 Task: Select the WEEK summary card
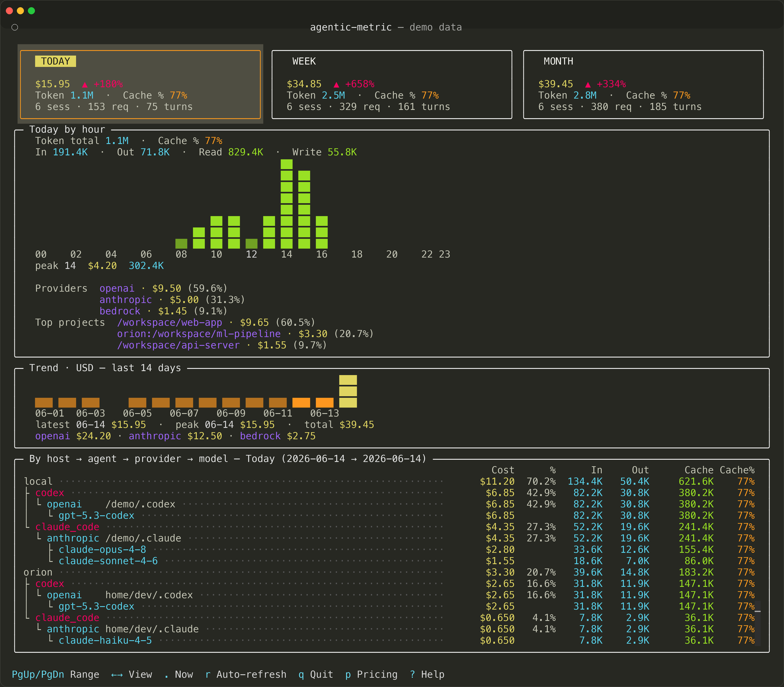392,84
